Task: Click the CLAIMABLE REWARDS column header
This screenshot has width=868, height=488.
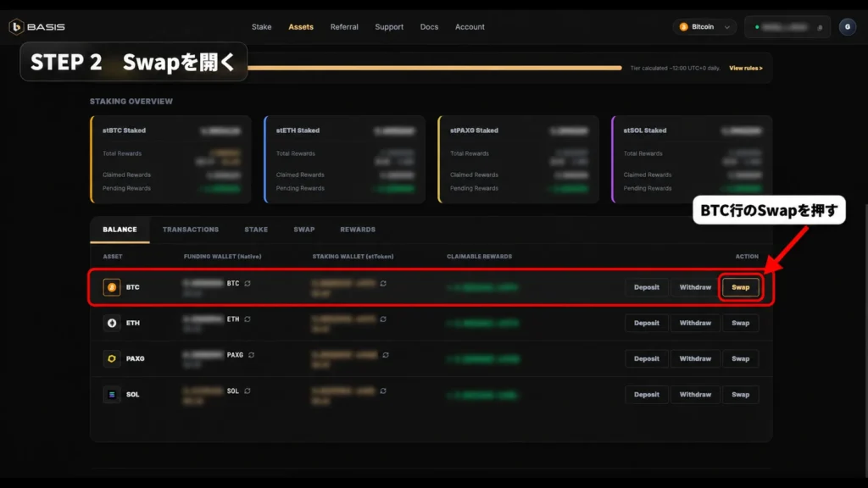Action: [480, 256]
